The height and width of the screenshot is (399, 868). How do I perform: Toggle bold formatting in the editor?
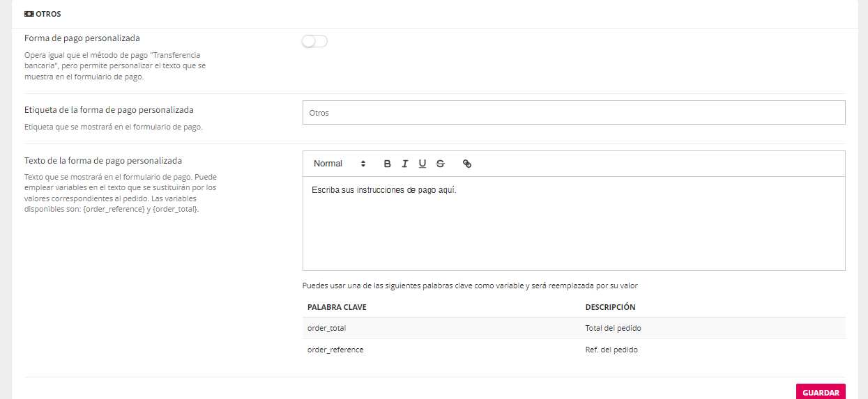(388, 164)
